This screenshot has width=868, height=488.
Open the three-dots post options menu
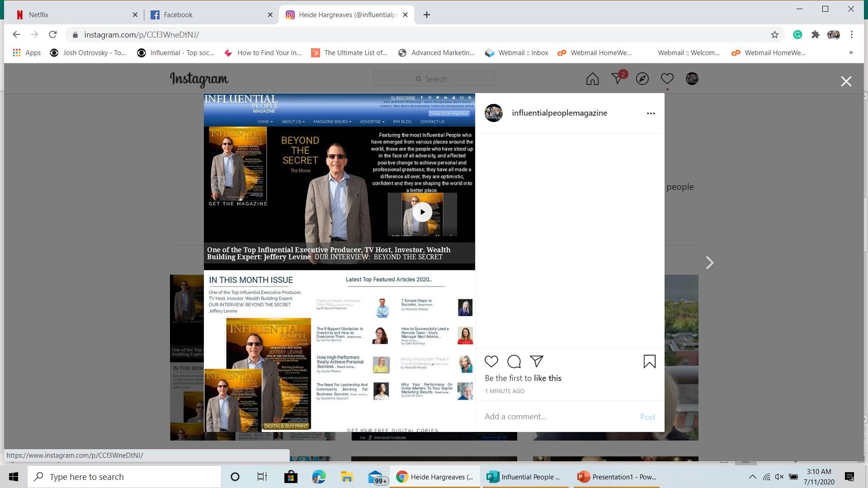click(651, 113)
